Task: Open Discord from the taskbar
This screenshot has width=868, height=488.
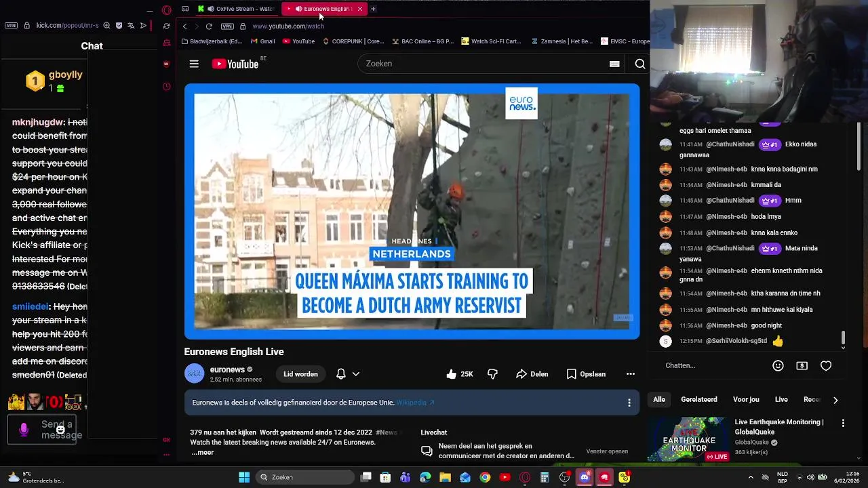Action: 585,477
